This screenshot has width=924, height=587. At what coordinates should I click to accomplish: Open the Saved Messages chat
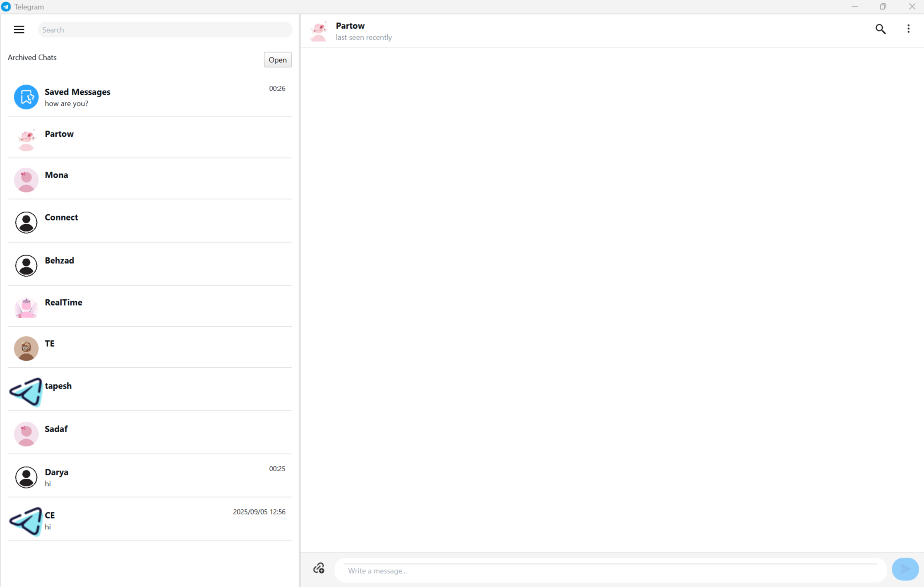(x=150, y=97)
